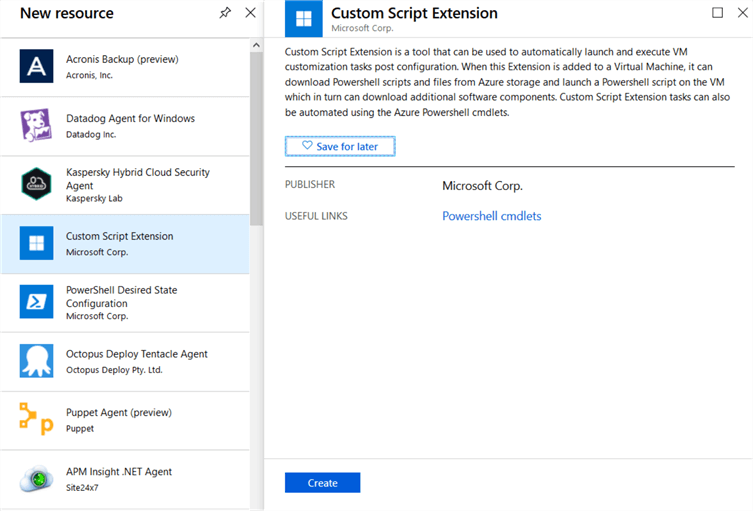The height and width of the screenshot is (511, 753).
Task: Close the New resource blade
Action: (x=250, y=13)
